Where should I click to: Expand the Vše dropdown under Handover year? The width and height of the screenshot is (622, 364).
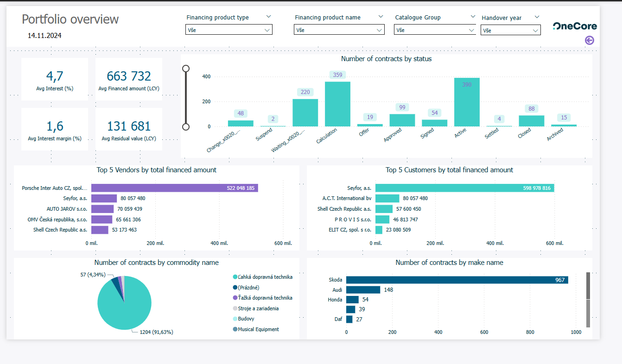tap(510, 31)
